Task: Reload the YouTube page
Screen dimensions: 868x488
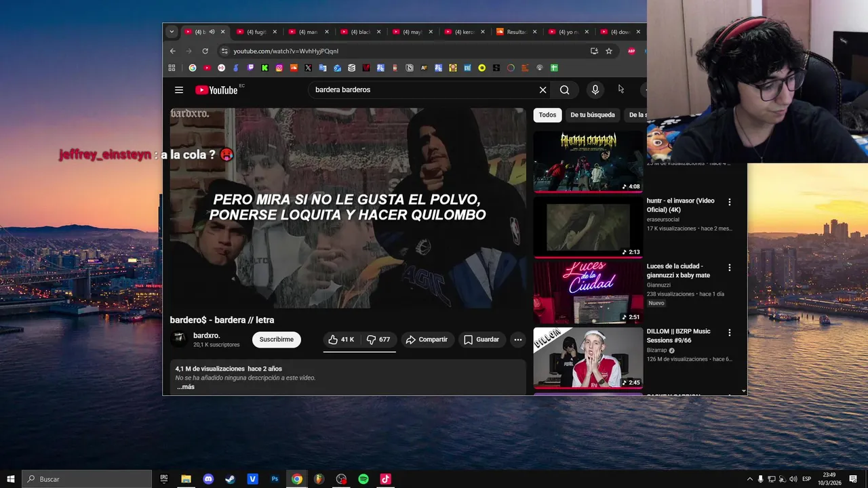Action: 205,51
